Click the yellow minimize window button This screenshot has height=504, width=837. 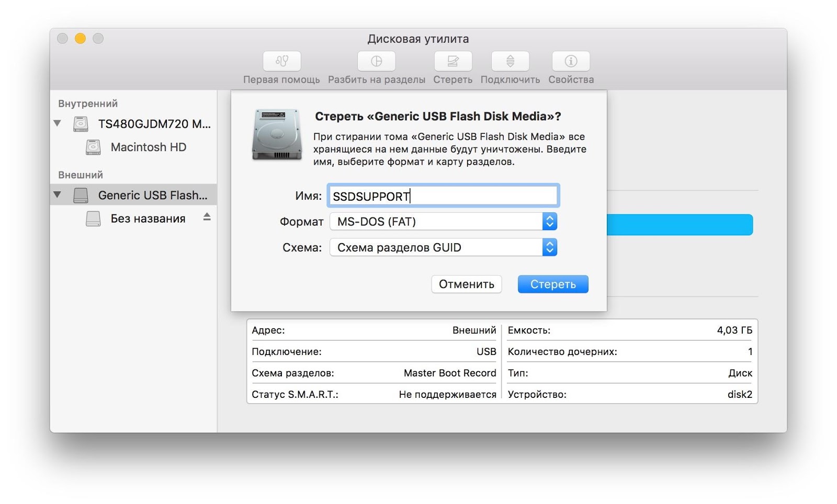point(80,39)
